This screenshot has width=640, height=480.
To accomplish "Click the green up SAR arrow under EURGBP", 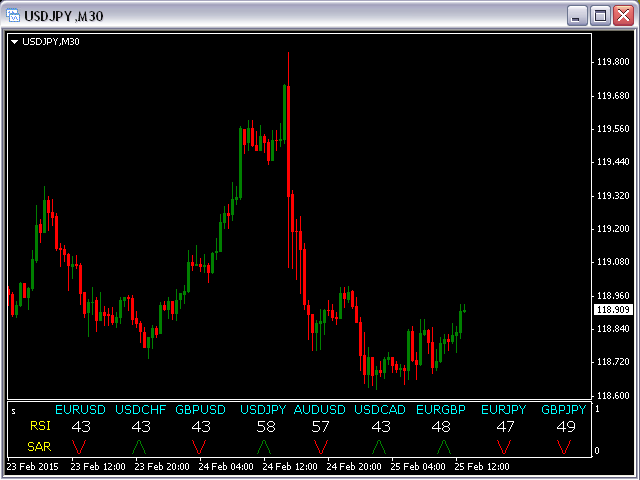I will click(x=444, y=447).
